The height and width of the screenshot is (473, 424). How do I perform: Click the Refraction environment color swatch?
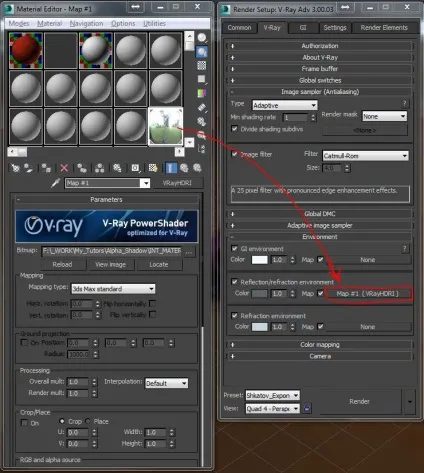259,327
